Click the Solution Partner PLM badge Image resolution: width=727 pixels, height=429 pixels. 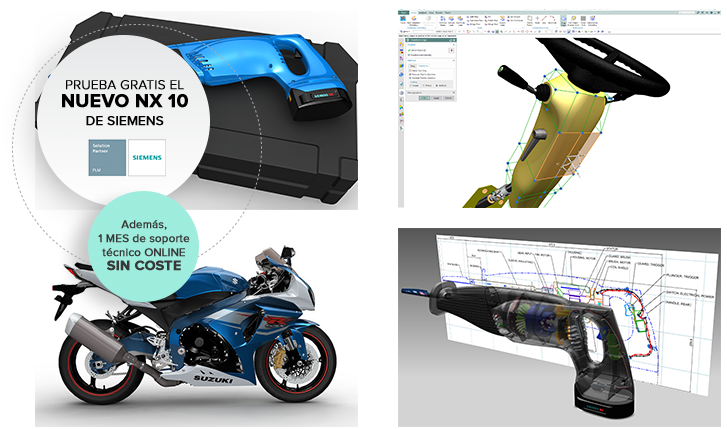point(107,158)
